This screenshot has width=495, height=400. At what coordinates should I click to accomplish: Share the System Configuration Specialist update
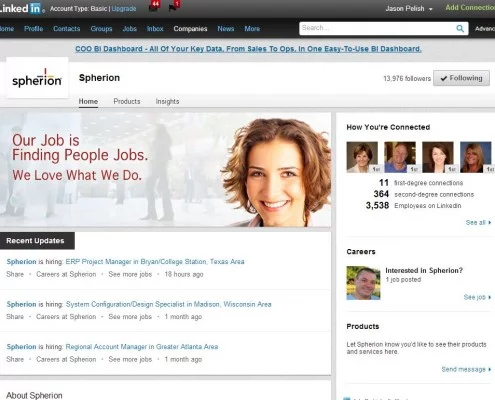pyautogui.click(x=15, y=317)
